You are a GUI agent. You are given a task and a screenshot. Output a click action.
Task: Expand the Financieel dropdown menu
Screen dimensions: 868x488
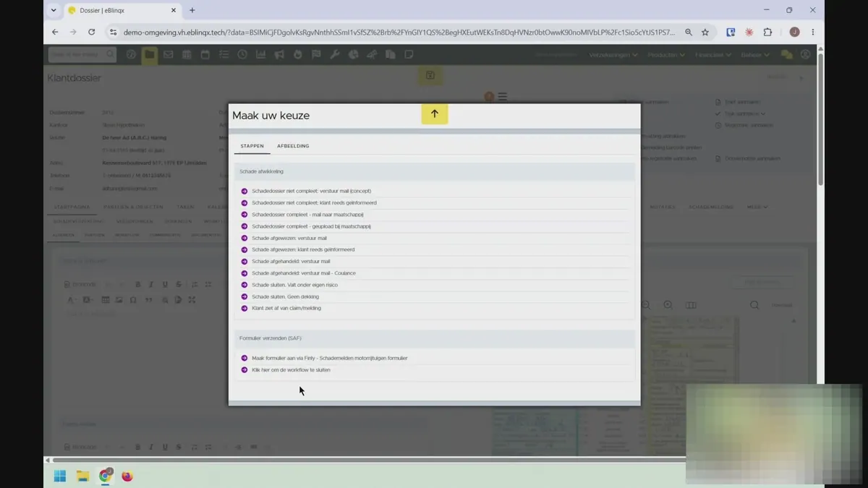pyautogui.click(x=713, y=55)
